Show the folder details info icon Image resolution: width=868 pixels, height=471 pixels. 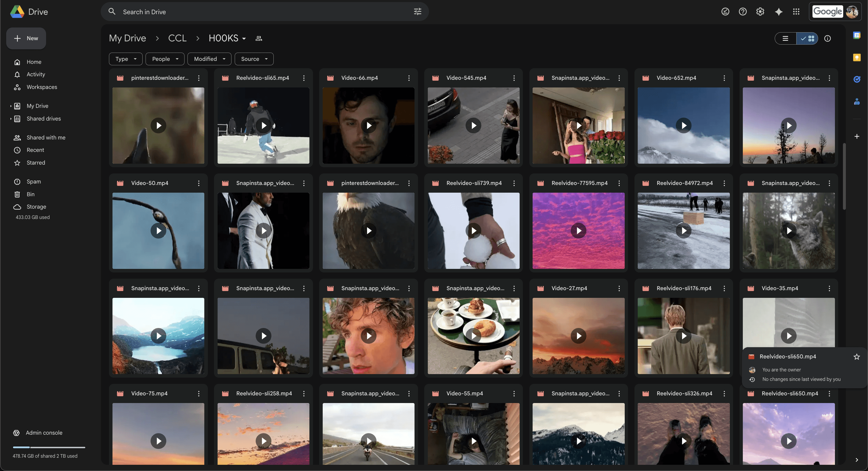pyautogui.click(x=828, y=38)
